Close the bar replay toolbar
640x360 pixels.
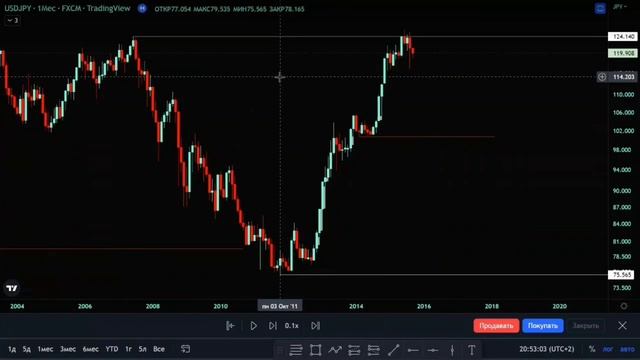point(622,326)
